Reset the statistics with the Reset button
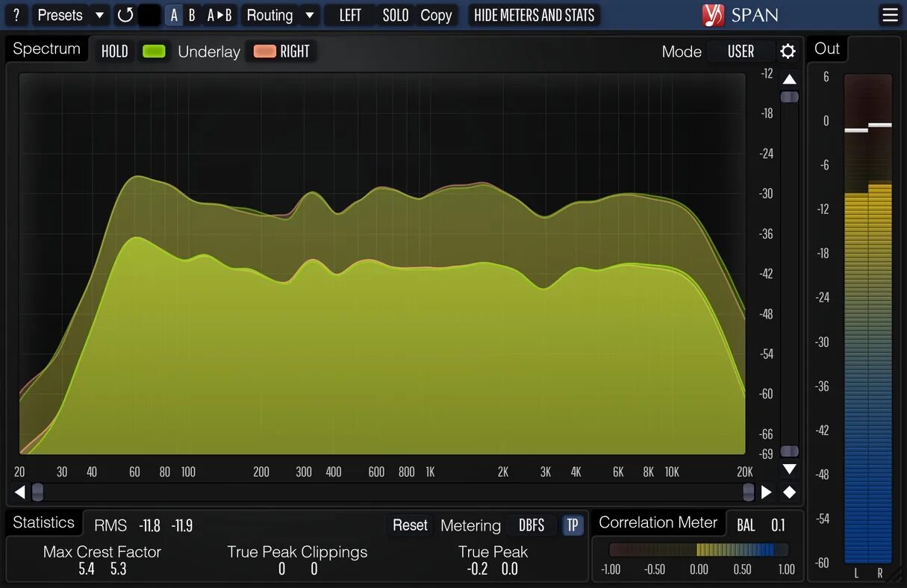This screenshot has height=588, width=907. coord(409,525)
